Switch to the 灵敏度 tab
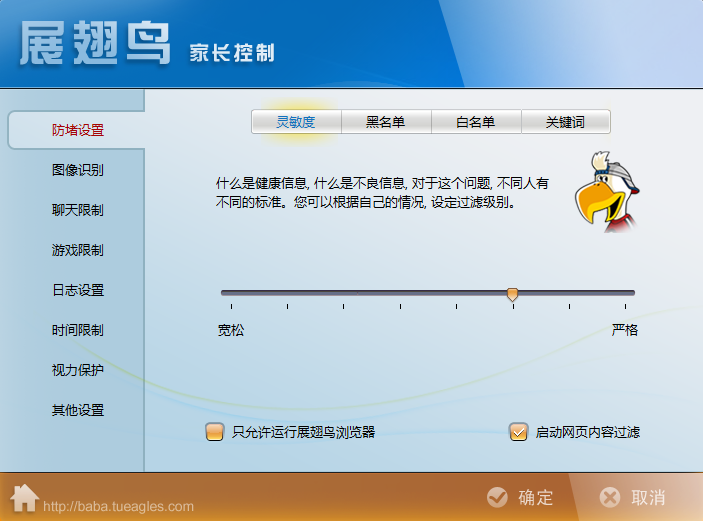This screenshot has height=521, width=703. click(296, 122)
